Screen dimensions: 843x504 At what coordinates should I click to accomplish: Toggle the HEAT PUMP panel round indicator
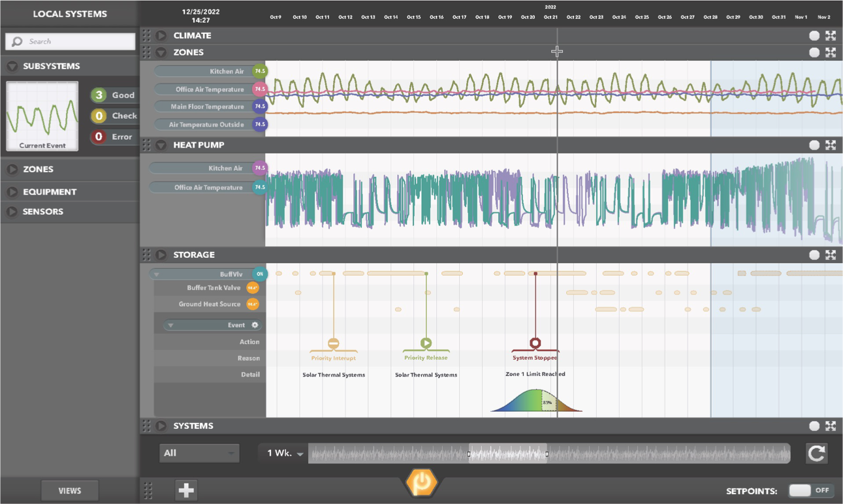[814, 145]
